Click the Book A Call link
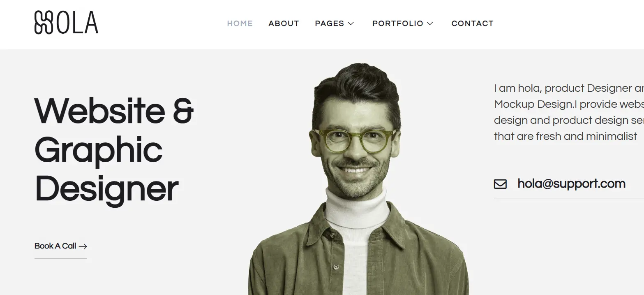Screen dimensions: 644x295 click(61, 246)
